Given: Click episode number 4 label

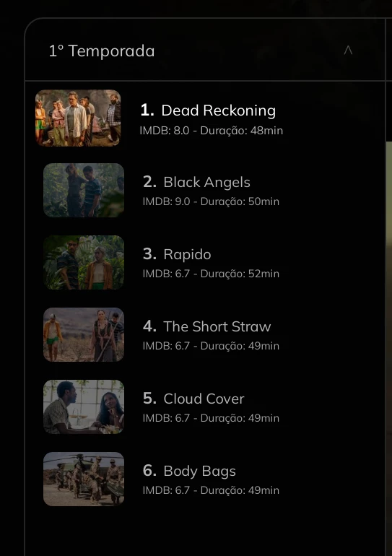Looking at the screenshot, I should (149, 326).
